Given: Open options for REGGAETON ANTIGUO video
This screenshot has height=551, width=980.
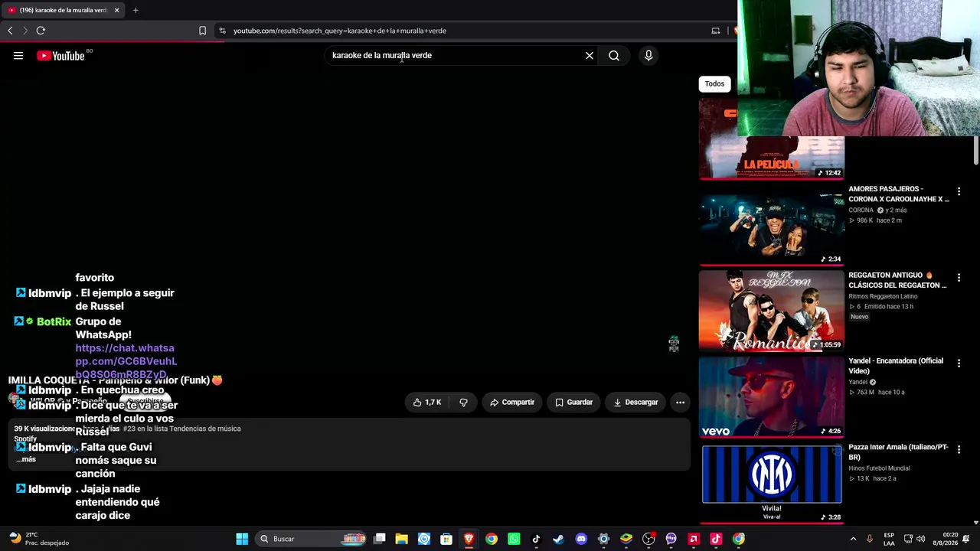Looking at the screenshot, I should (959, 277).
